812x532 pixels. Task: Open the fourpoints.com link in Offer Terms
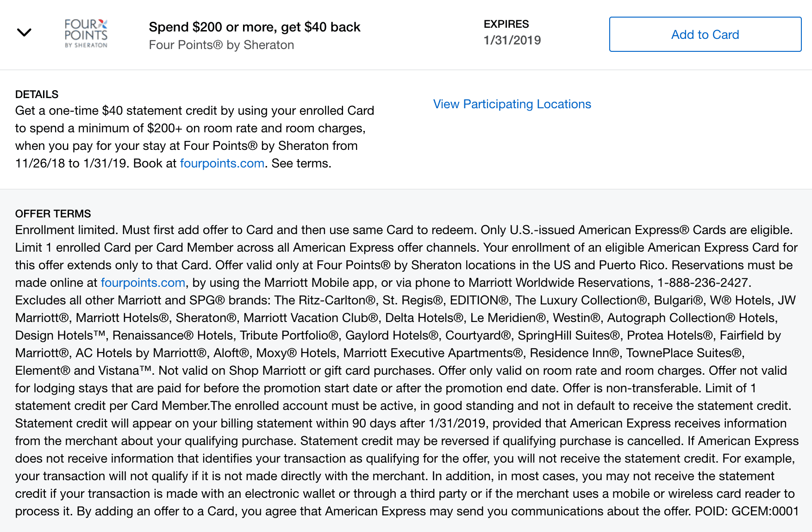coord(143,283)
